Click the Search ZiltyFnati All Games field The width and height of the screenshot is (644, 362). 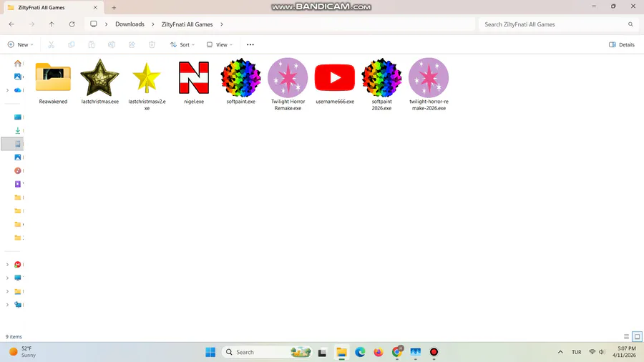tap(558, 24)
